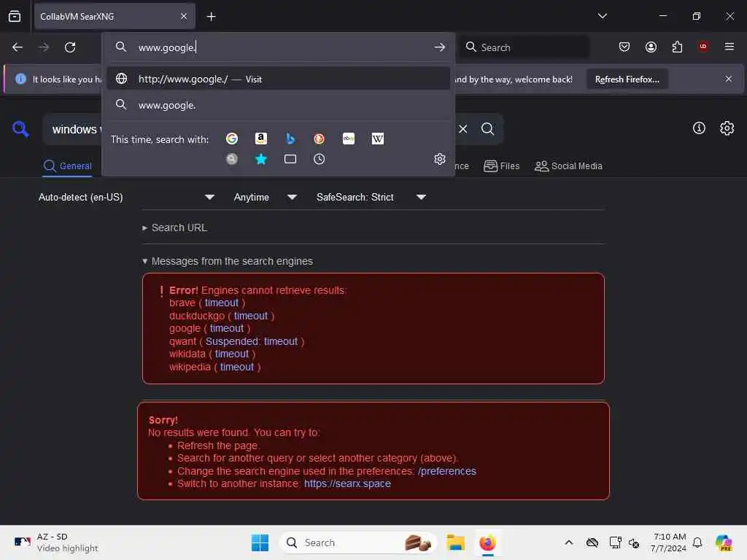
Task: Clear the SearXNG search query
Action: click(x=463, y=129)
